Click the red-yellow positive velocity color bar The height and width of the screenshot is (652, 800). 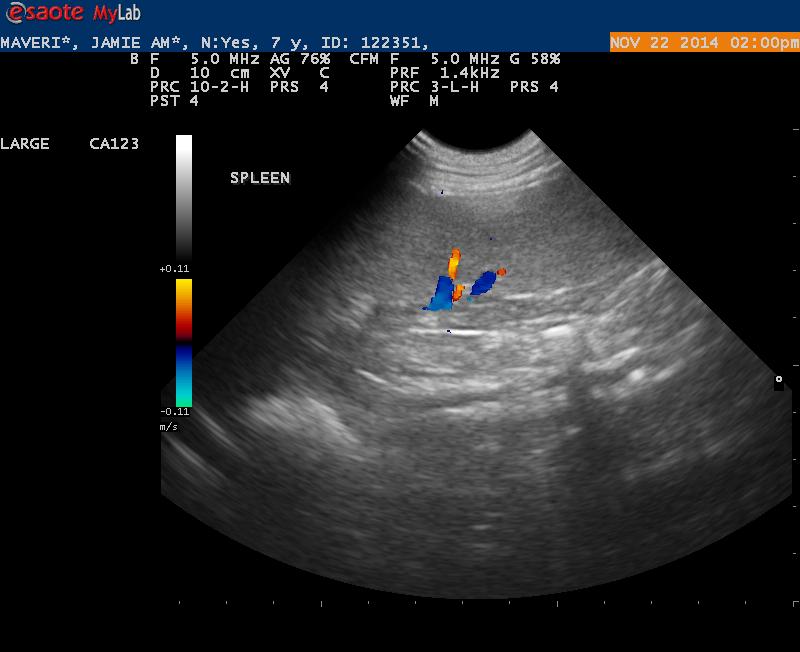click(184, 309)
